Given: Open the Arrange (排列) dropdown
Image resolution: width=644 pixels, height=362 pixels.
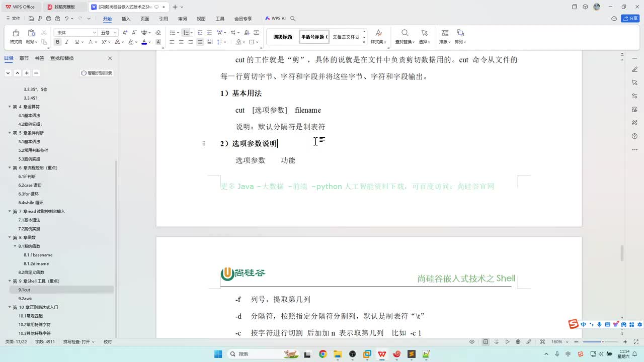Looking at the screenshot, I should coord(460,42).
